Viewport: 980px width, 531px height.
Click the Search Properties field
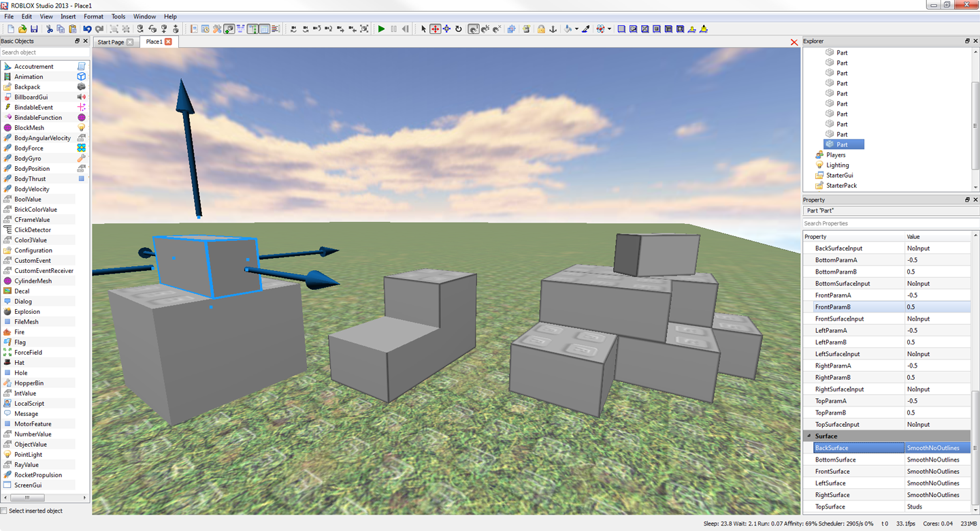click(890, 223)
